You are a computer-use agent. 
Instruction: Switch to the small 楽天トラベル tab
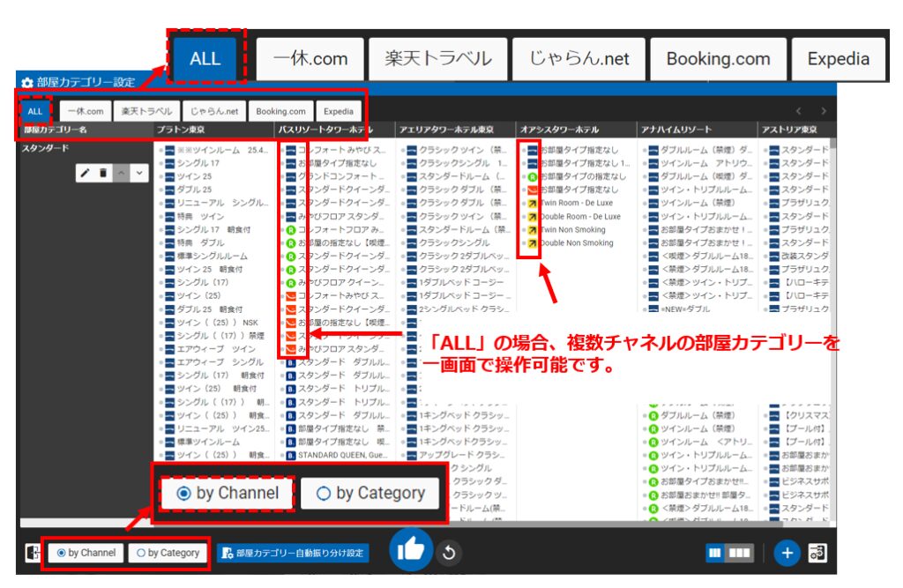coord(147,112)
